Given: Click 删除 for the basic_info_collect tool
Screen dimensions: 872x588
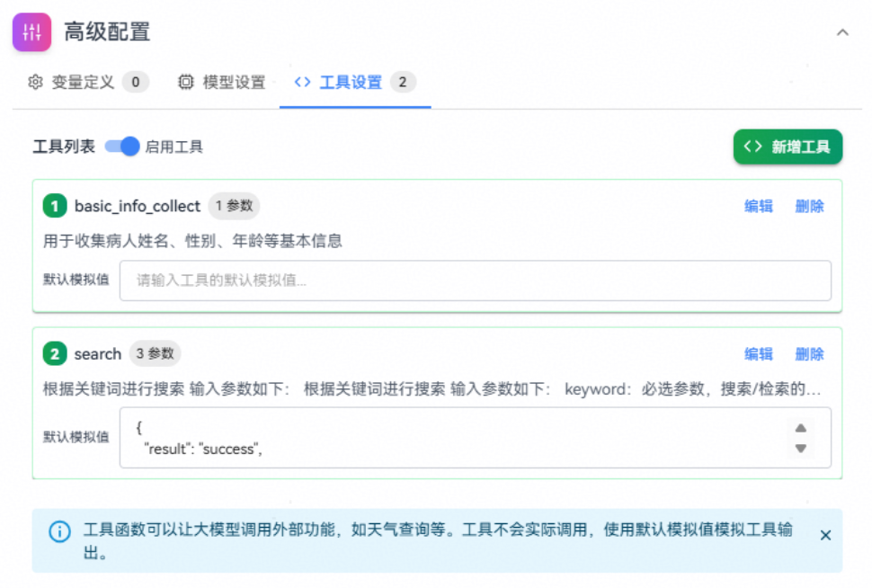Looking at the screenshot, I should pyautogui.click(x=809, y=207).
